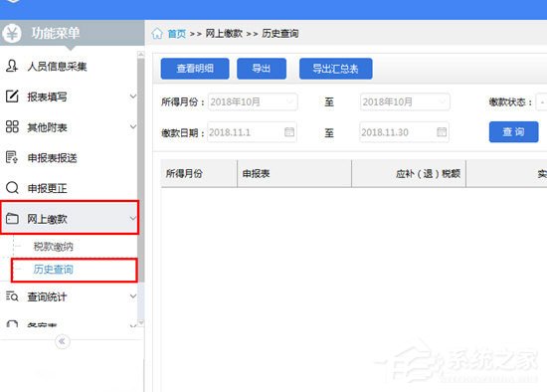Screen dimensions: 547x392
Task: Open the 缴款状态 dropdown
Action: tap(541, 101)
